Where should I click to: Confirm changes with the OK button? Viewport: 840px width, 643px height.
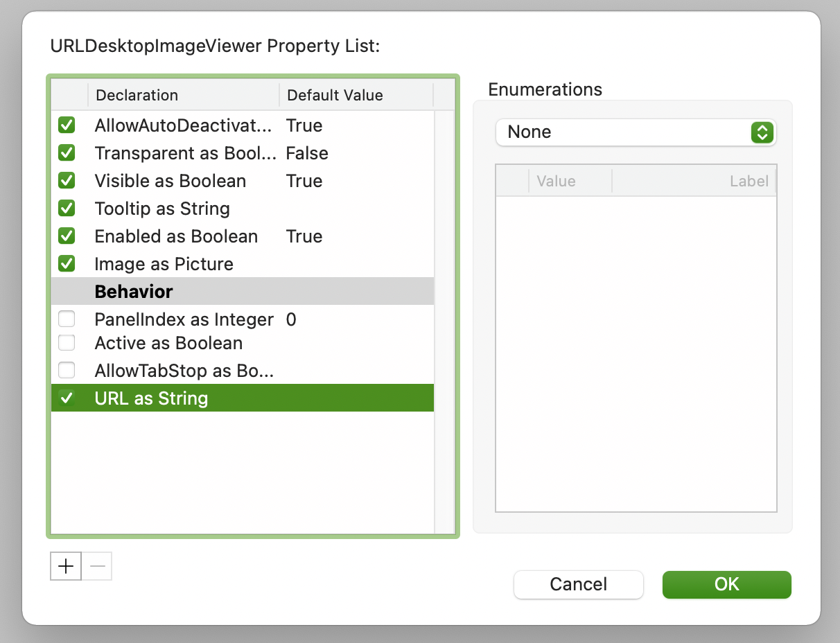[x=726, y=584]
